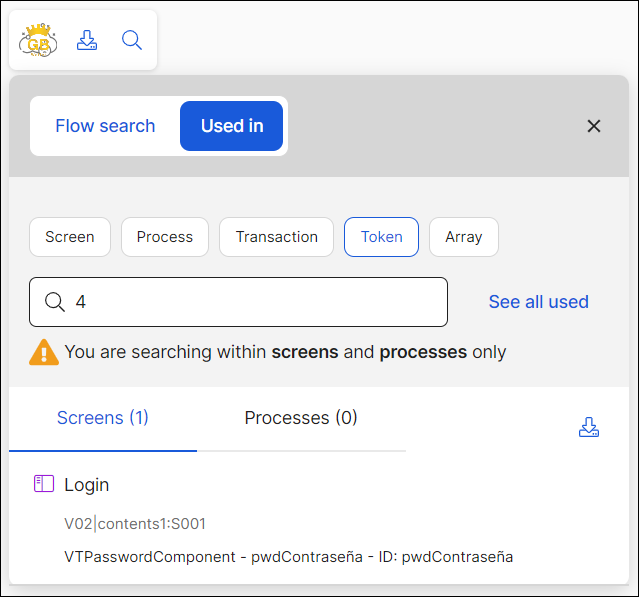The image size is (639, 597).
Task: Open the Screens (1) tab
Action: tap(103, 418)
